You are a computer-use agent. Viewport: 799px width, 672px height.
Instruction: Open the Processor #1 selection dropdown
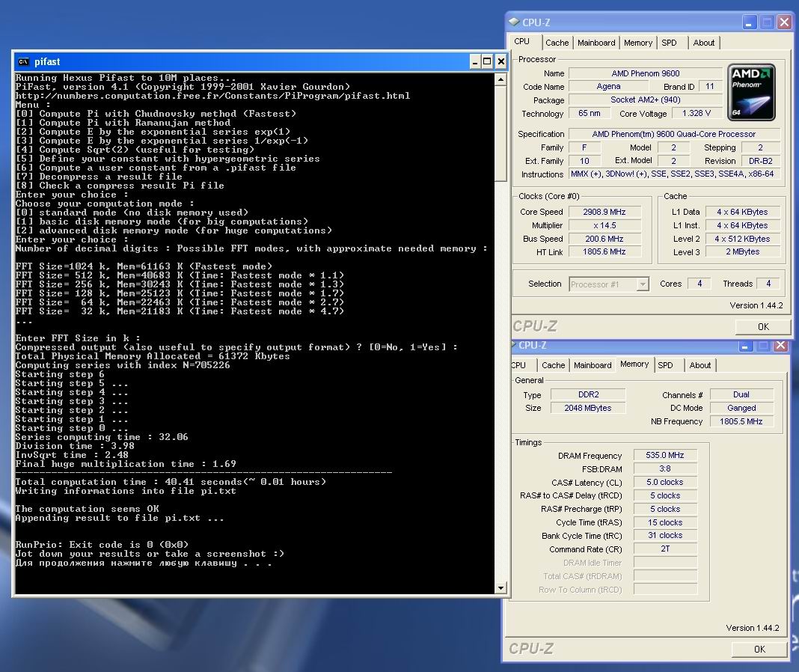click(x=609, y=284)
